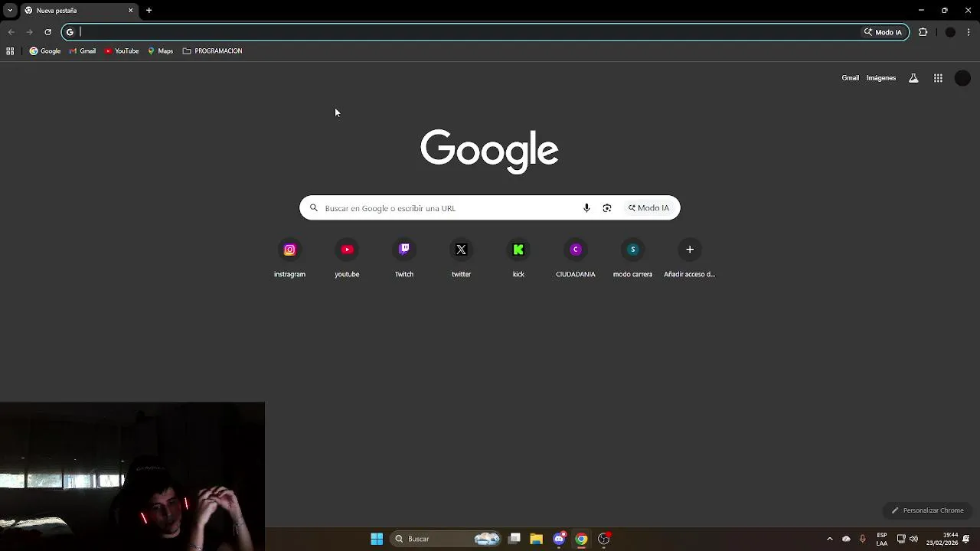Open the instragram shortcut
The height and width of the screenshot is (551, 980).
(289, 259)
